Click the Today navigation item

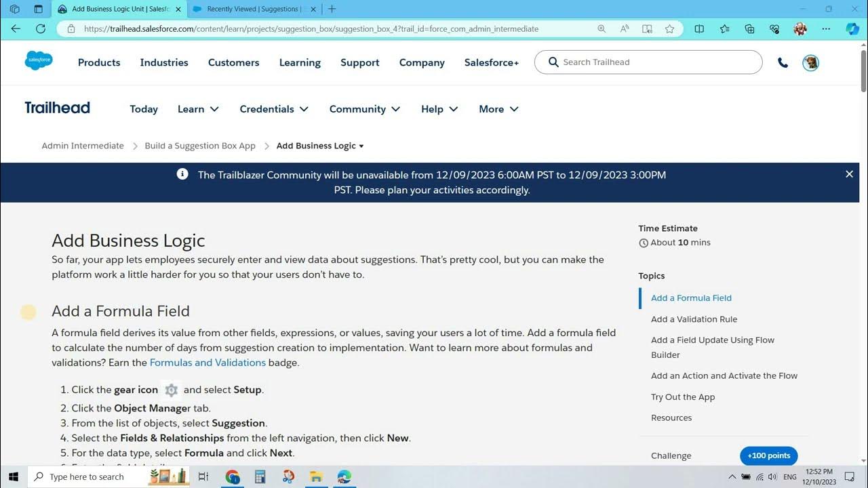(144, 109)
